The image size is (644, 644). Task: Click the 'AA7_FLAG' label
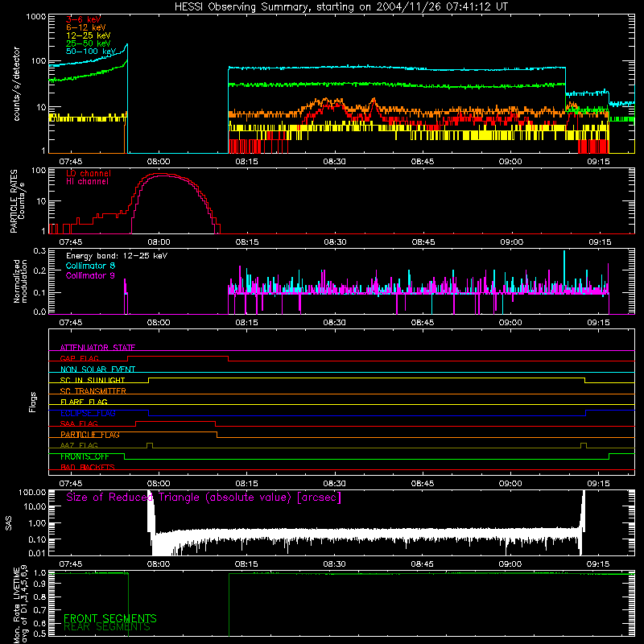tap(79, 445)
